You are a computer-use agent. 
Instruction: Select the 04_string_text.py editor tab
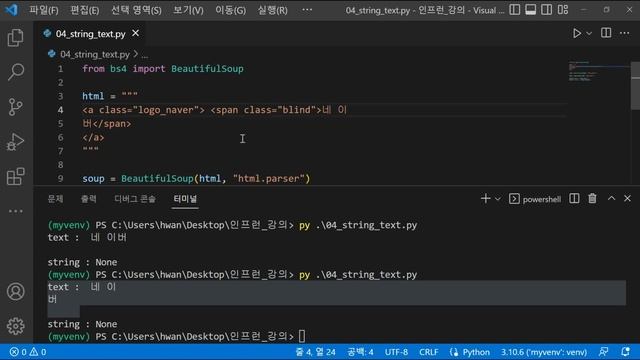point(91,33)
